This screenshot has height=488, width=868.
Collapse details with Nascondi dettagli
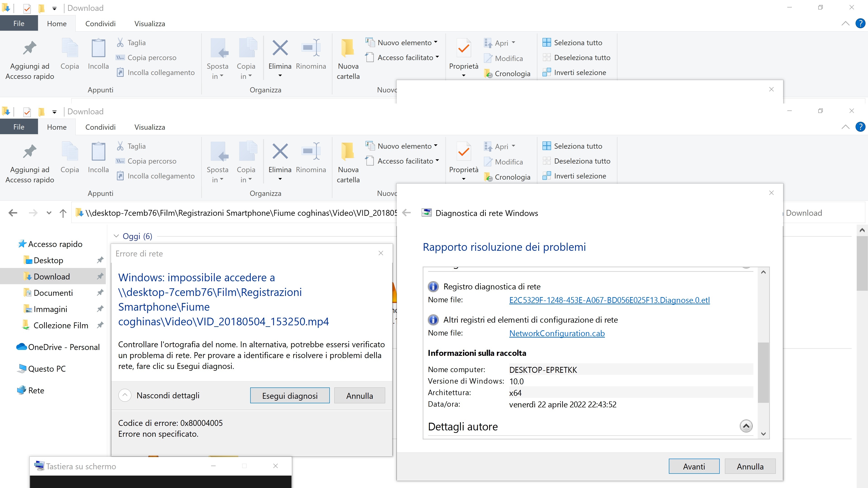125,395
